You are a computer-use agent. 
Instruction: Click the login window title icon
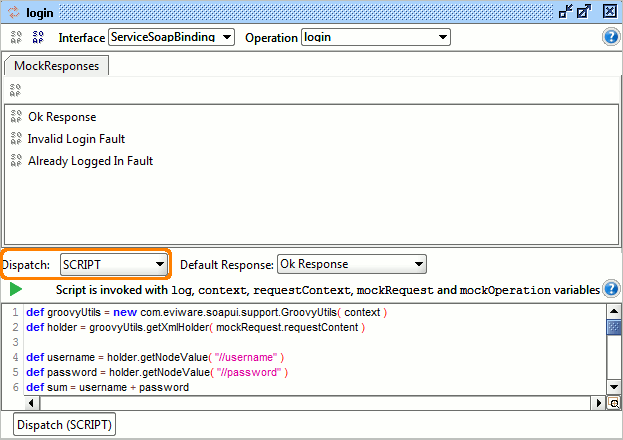[x=14, y=13]
